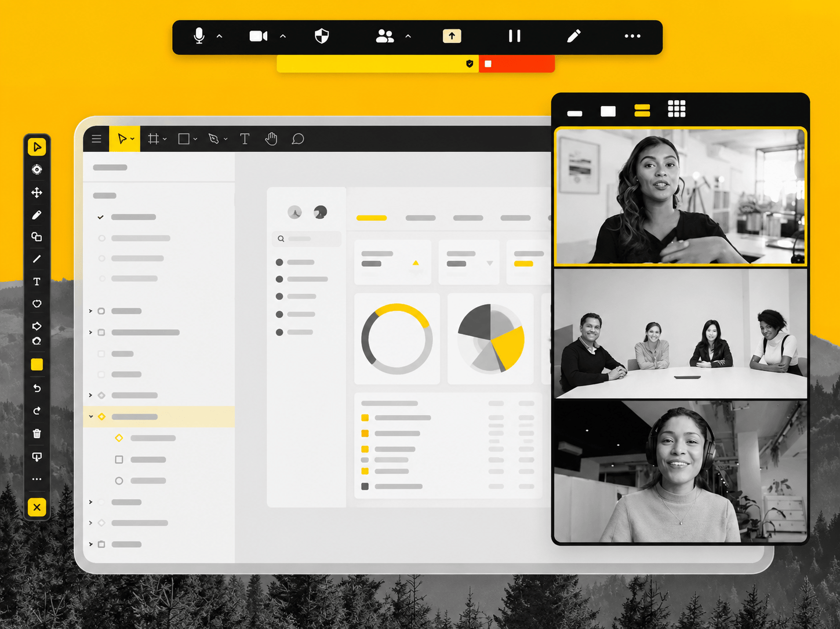Click the share screen upload icon

pos(452,36)
